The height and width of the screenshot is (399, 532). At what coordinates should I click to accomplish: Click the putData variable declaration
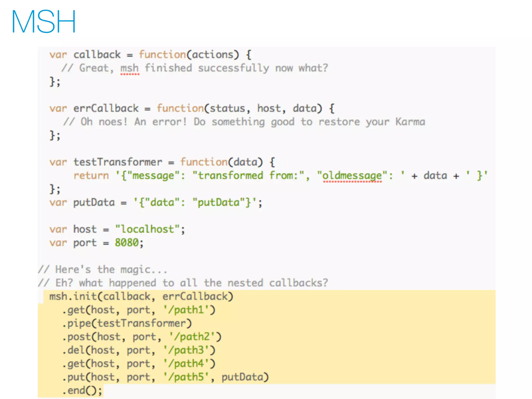[x=94, y=202]
